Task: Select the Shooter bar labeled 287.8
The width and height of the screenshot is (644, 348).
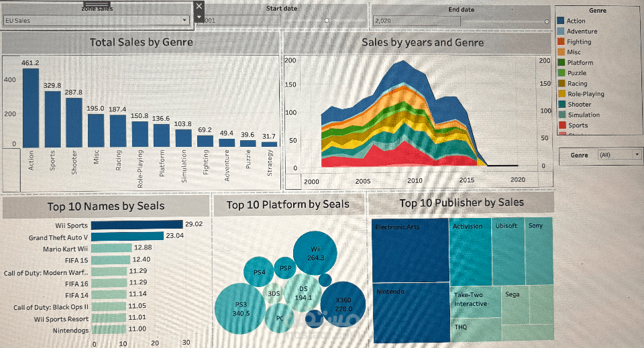Action: (x=74, y=123)
